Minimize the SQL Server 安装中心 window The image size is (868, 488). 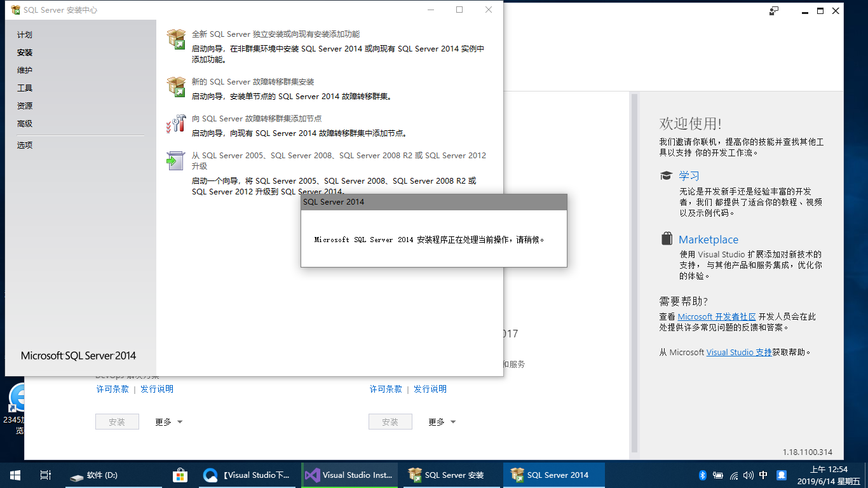[430, 10]
